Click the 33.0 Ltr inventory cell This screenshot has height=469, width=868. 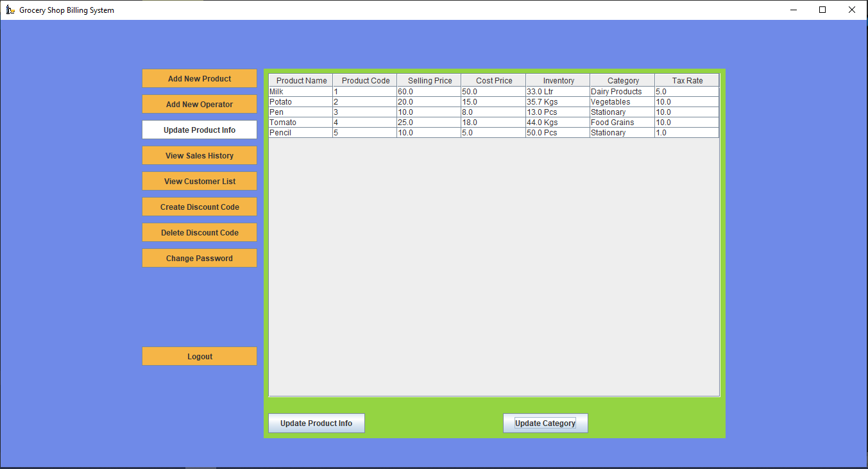558,92
